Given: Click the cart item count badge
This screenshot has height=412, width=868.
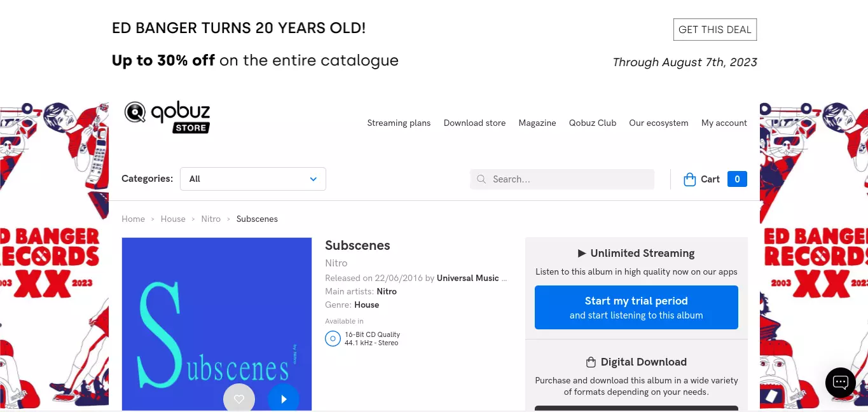Looking at the screenshot, I should click(x=737, y=179).
